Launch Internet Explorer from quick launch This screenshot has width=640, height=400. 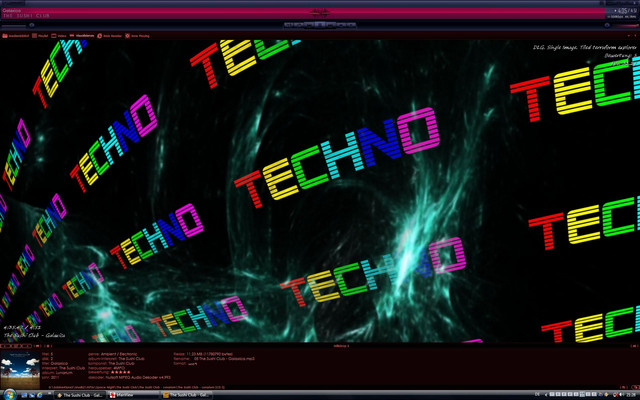tap(40, 395)
